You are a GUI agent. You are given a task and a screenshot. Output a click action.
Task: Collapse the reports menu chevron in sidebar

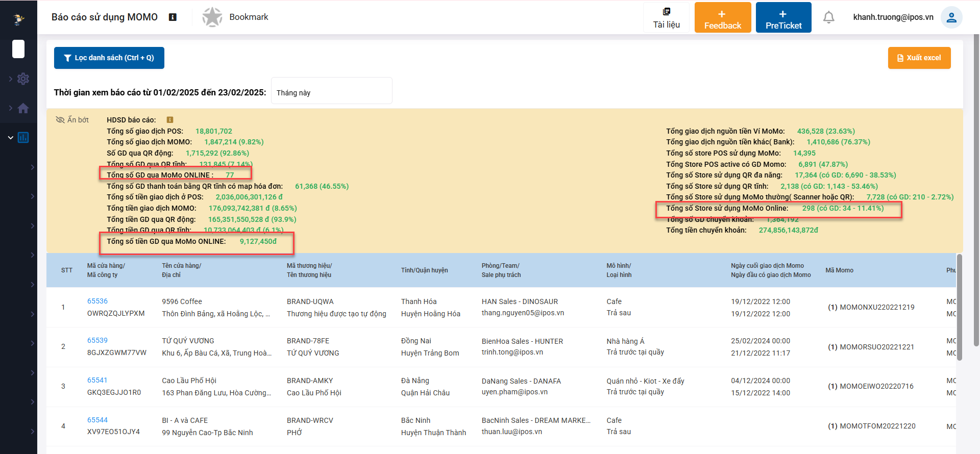click(x=11, y=138)
